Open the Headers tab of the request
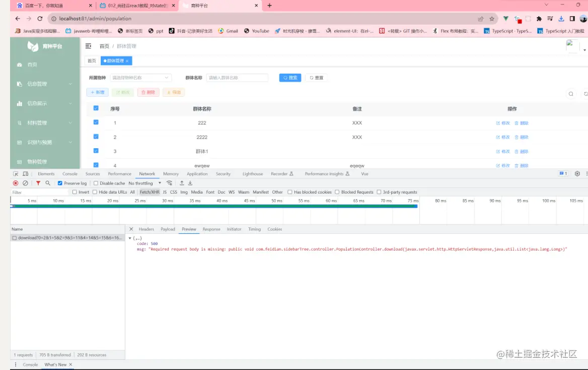Viewport: 588px width, 370px height. click(146, 229)
